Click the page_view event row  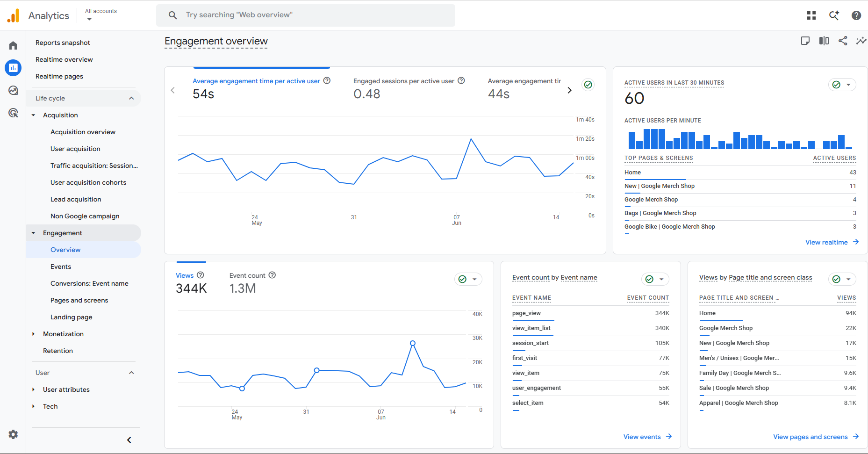[590, 313]
